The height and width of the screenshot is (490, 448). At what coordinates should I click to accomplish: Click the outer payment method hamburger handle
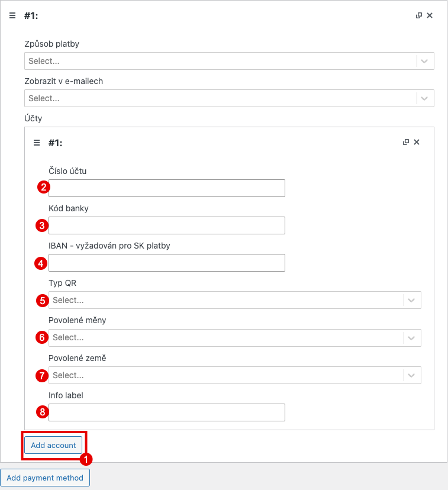click(x=12, y=15)
